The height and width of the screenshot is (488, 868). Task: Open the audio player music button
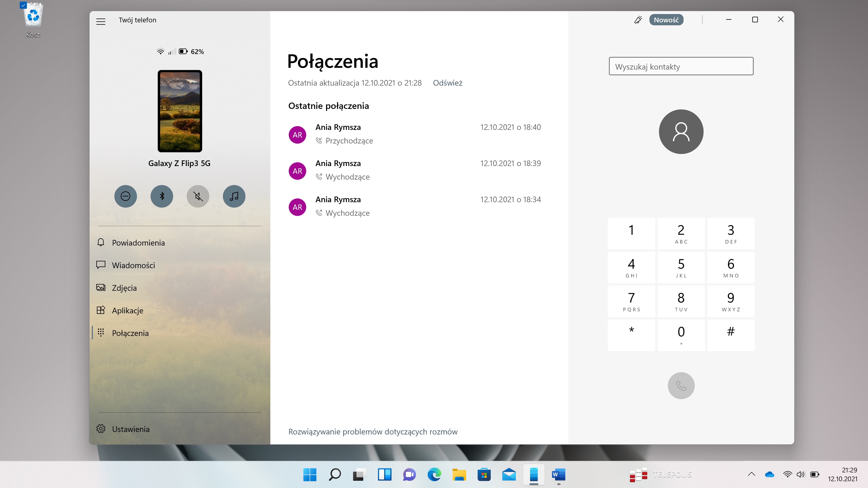pos(234,196)
